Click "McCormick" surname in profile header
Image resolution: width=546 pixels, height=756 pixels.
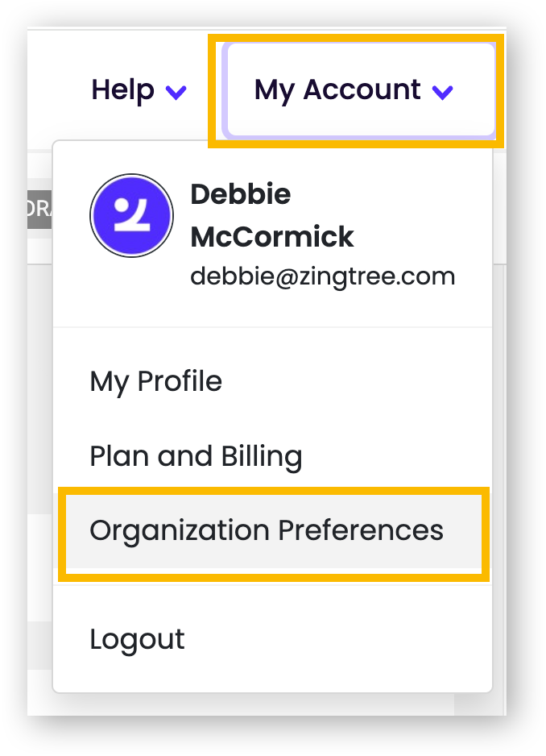(x=271, y=237)
